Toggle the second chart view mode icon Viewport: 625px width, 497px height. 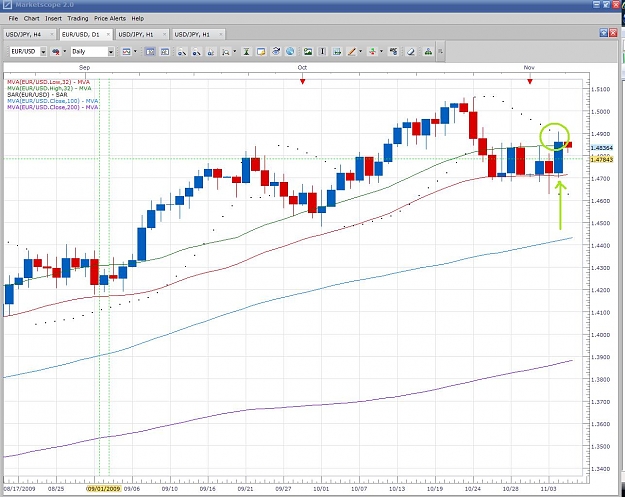pos(165,51)
